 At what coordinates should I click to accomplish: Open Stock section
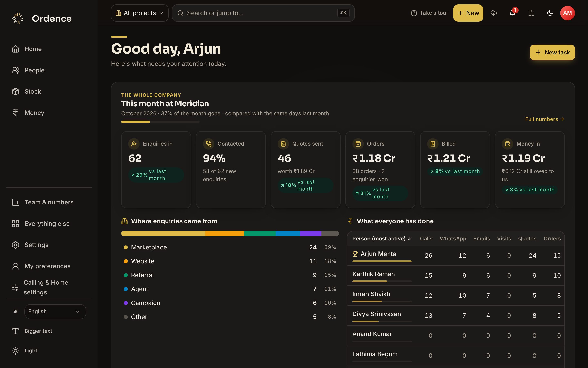(x=49, y=92)
